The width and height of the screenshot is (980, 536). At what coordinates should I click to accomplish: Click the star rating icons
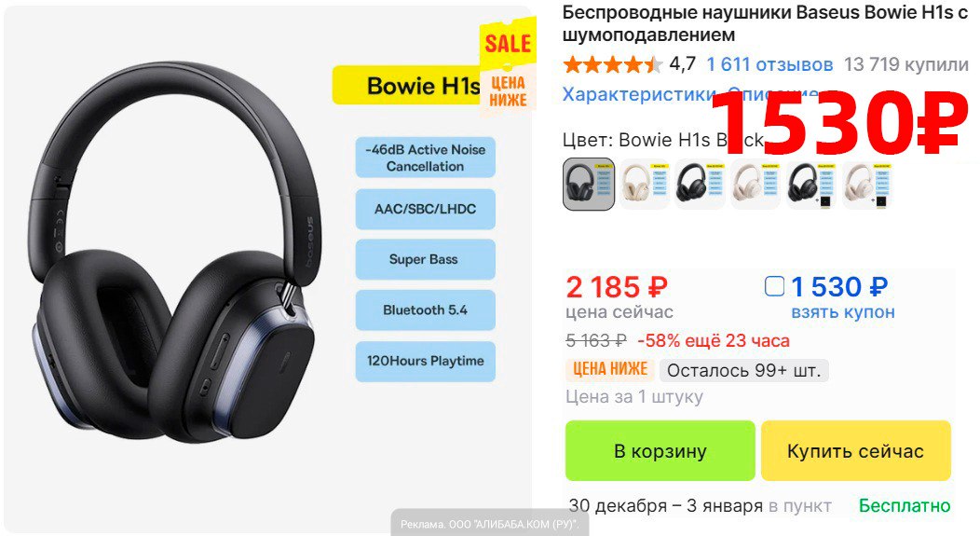[x=613, y=63]
